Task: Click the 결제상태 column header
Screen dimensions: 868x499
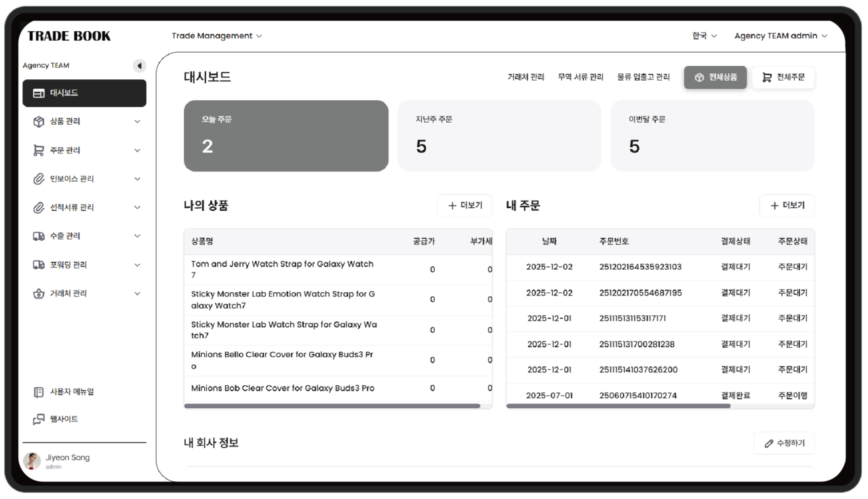Action: (x=736, y=241)
